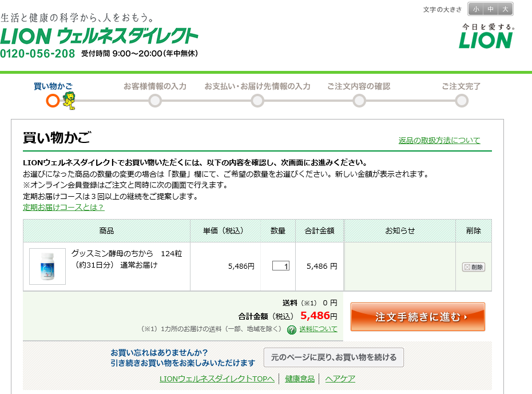Open LIONウェルネスダイレクトTOPへ link
This screenshot has height=394, width=532.
pyautogui.click(x=217, y=379)
